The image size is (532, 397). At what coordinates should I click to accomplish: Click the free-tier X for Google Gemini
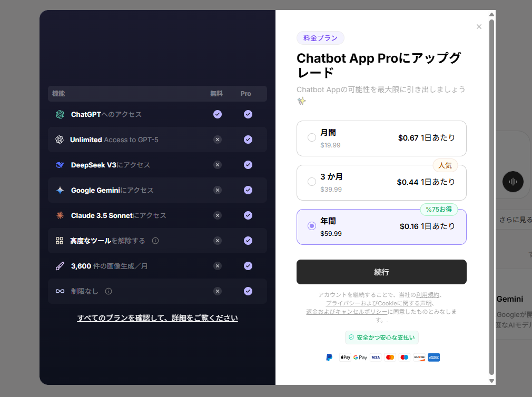coord(218,190)
